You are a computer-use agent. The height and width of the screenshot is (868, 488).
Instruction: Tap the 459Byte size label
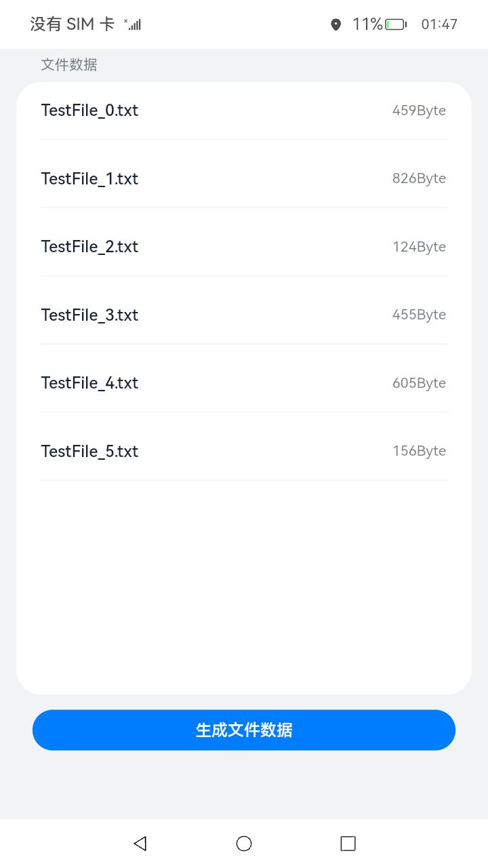[419, 111]
